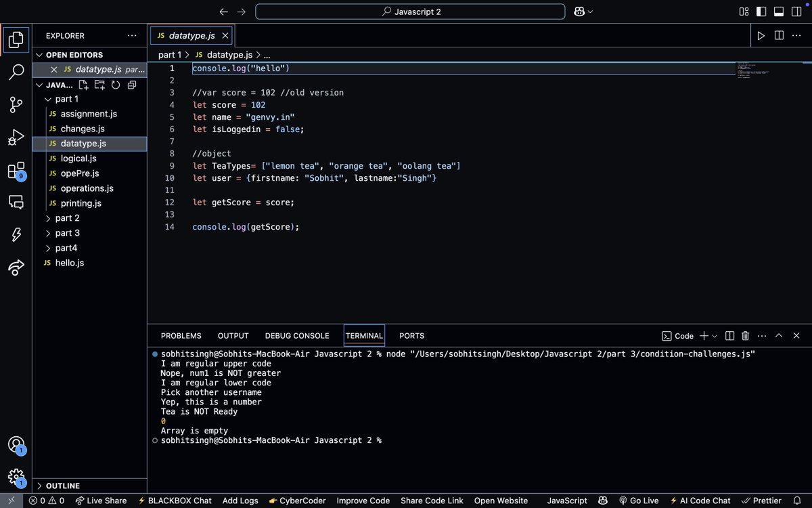This screenshot has height=508, width=812.
Task: Toggle Go Live server in status bar
Action: (639, 501)
